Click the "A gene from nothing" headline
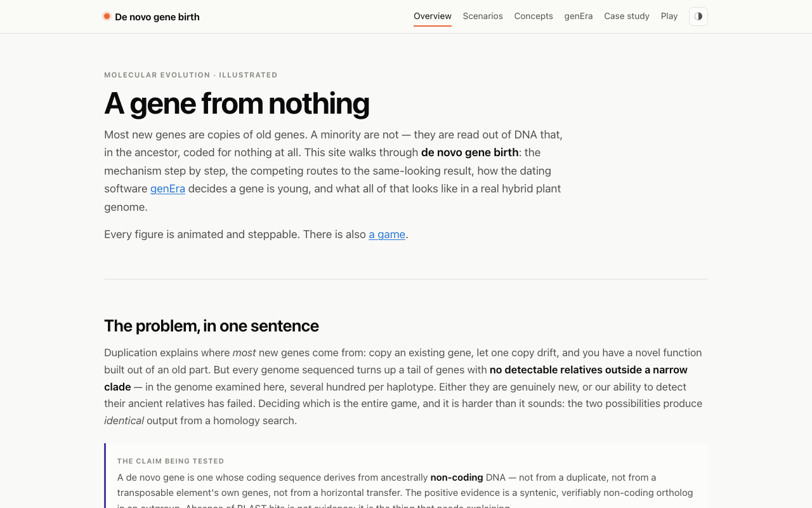Image resolution: width=812 pixels, height=508 pixels. (x=237, y=103)
